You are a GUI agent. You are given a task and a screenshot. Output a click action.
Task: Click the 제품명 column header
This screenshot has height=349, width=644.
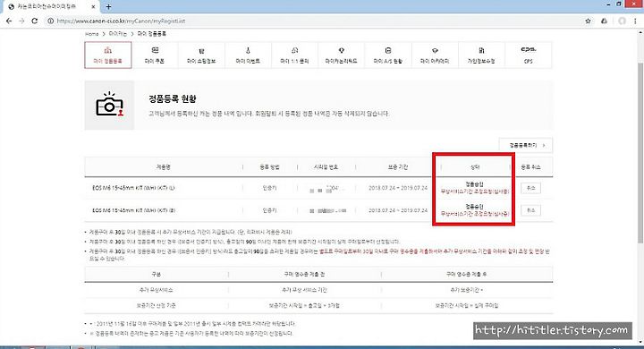tap(163, 167)
